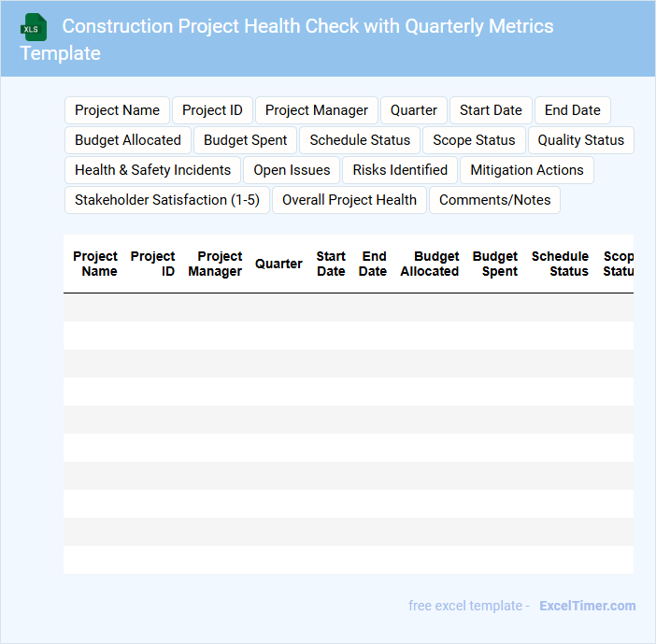The height and width of the screenshot is (644, 656).
Task: Select the Project Manager tag
Action: (317, 110)
